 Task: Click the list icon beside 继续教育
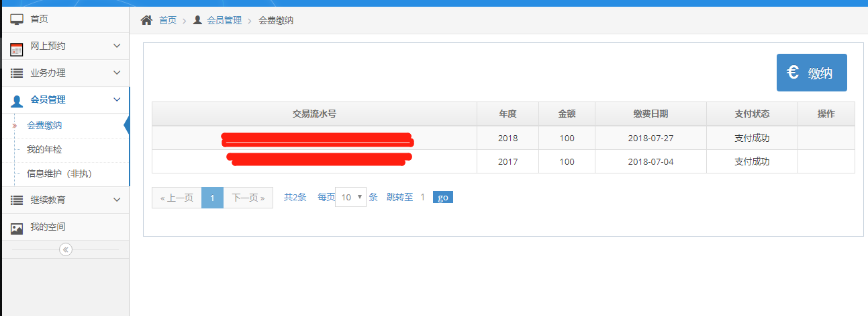[x=17, y=200]
